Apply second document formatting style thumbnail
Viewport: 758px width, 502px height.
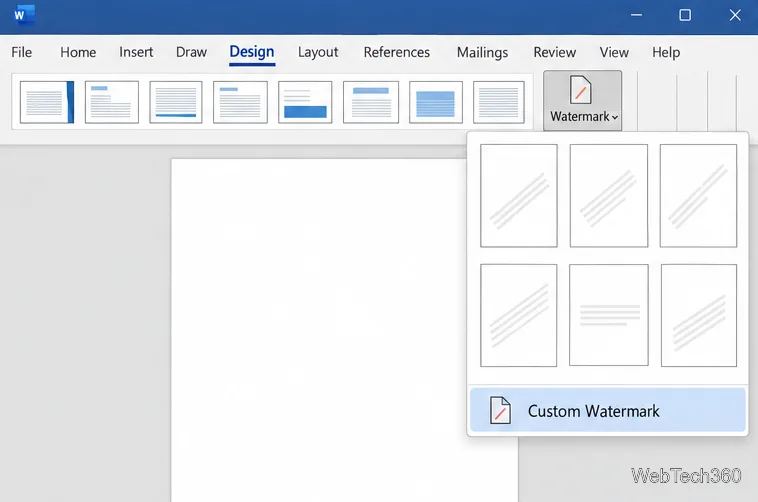112,102
